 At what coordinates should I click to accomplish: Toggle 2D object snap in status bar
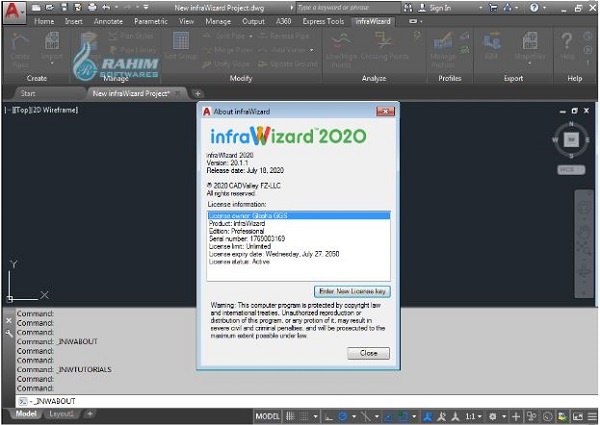point(403,417)
